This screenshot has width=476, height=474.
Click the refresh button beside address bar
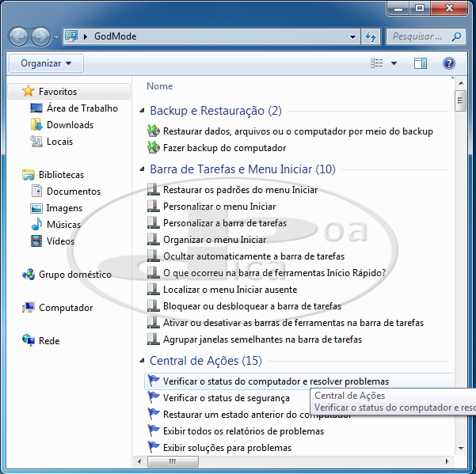pos(371,36)
